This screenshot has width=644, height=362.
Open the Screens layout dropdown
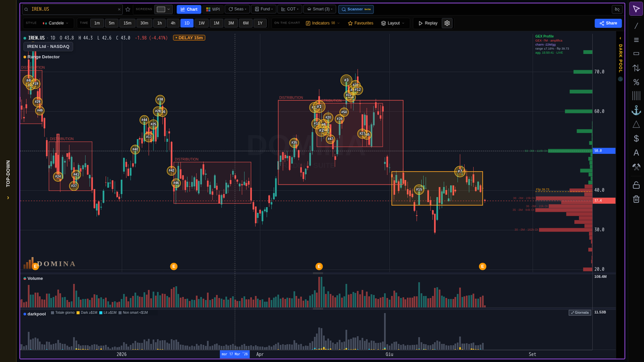pyautogui.click(x=163, y=9)
